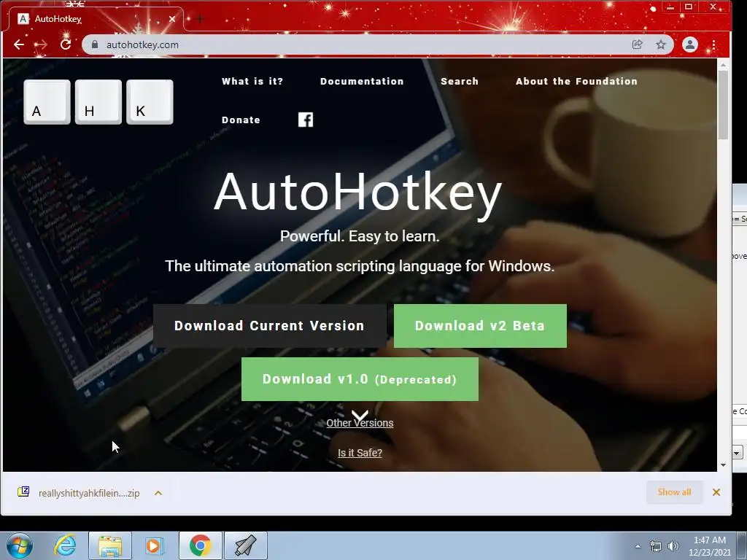Click the page scrollbar up arrow
The height and width of the screenshot is (560, 747).
[723, 64]
